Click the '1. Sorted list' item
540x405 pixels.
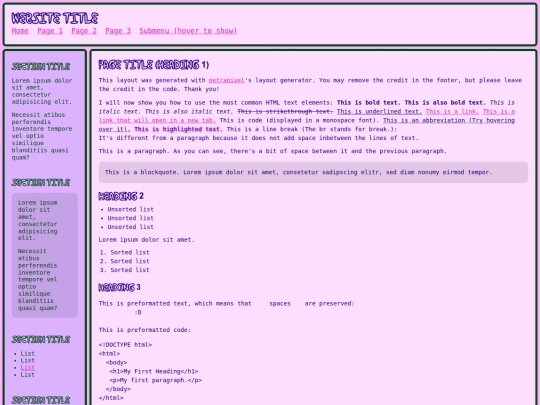point(124,252)
